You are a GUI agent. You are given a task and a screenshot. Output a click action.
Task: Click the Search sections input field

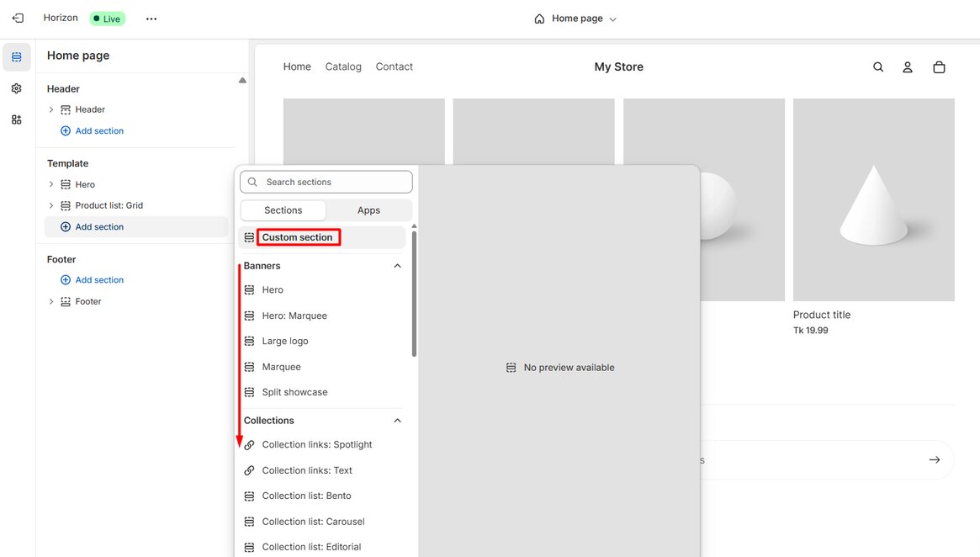pos(326,182)
